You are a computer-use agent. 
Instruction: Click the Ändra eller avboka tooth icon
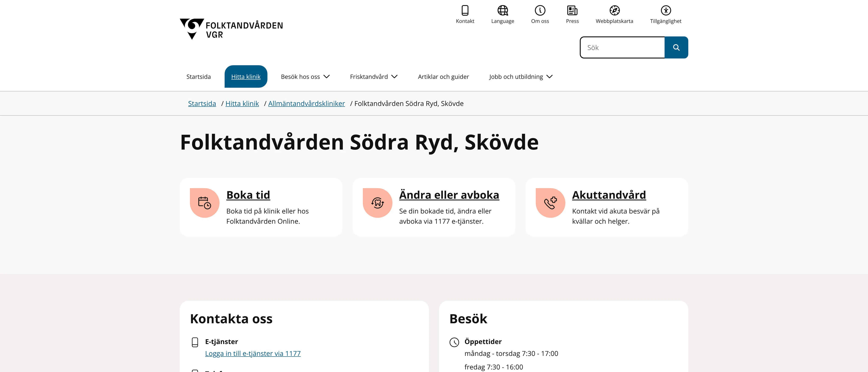377,203
